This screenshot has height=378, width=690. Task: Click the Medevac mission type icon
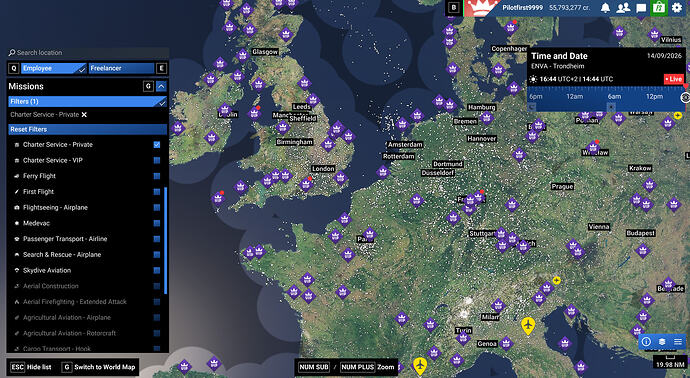pyautogui.click(x=17, y=223)
